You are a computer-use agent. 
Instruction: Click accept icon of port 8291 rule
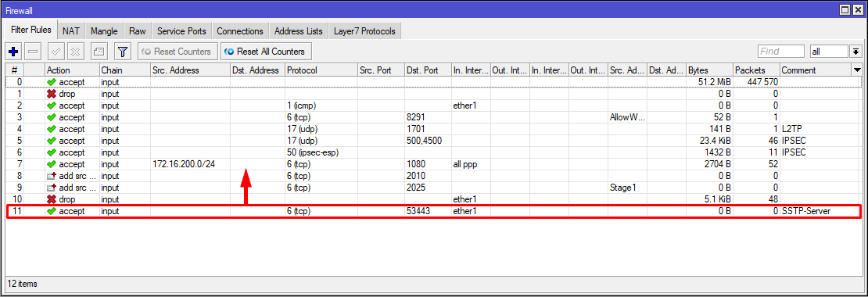tap(52, 117)
